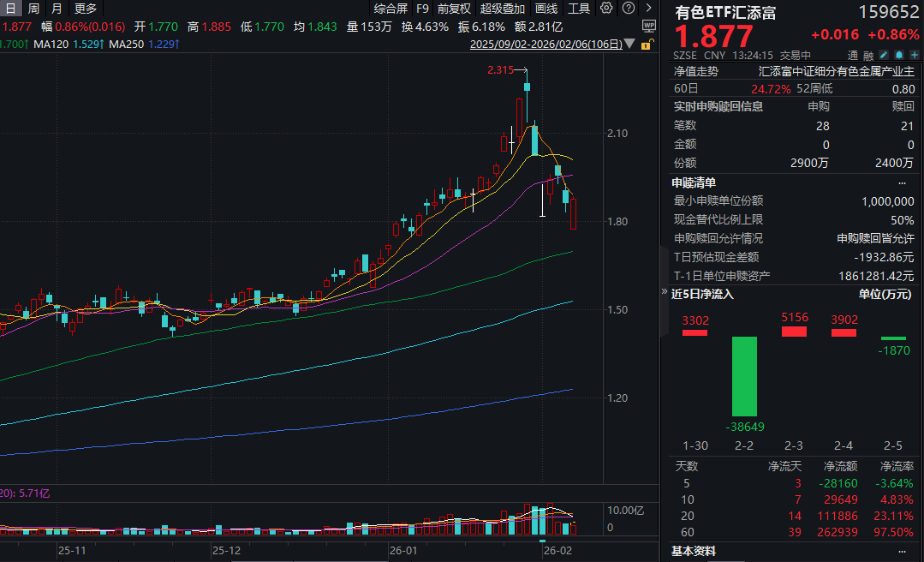Open the help question-mark icon
This screenshot has height=562, width=924.
pos(628,9)
